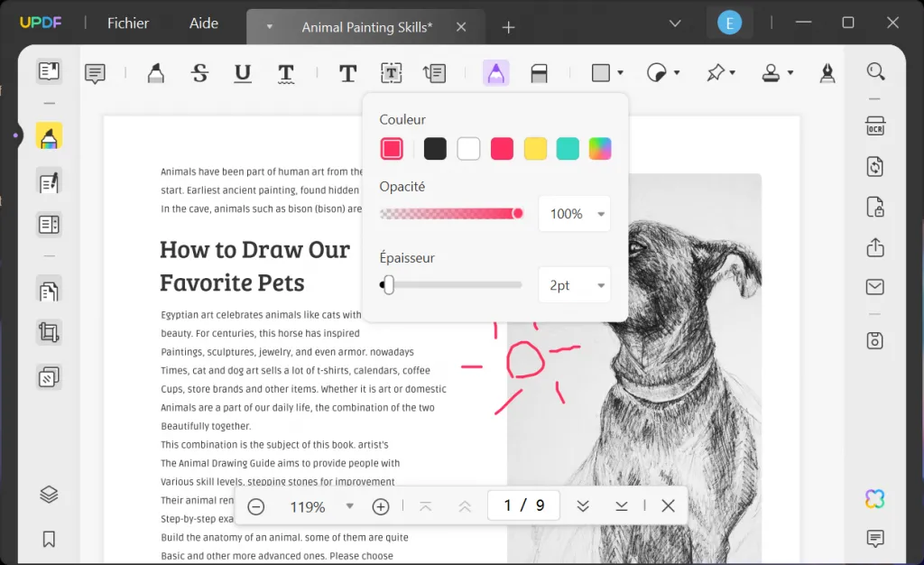Image resolution: width=924 pixels, height=565 pixels.
Task: Open the Fichier menu
Action: click(127, 23)
